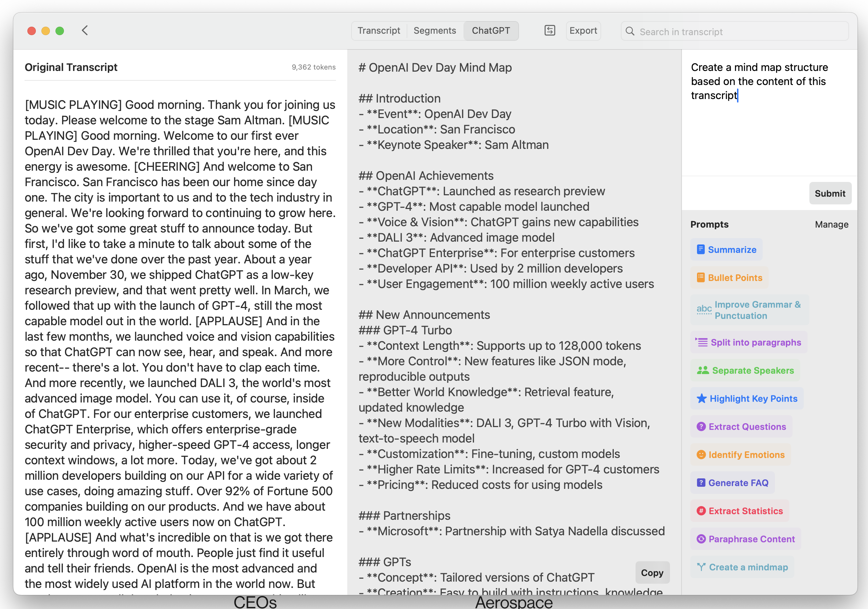This screenshot has width=868, height=609.
Task: Click the Split into paragraphs lines icon
Action: pyautogui.click(x=701, y=342)
